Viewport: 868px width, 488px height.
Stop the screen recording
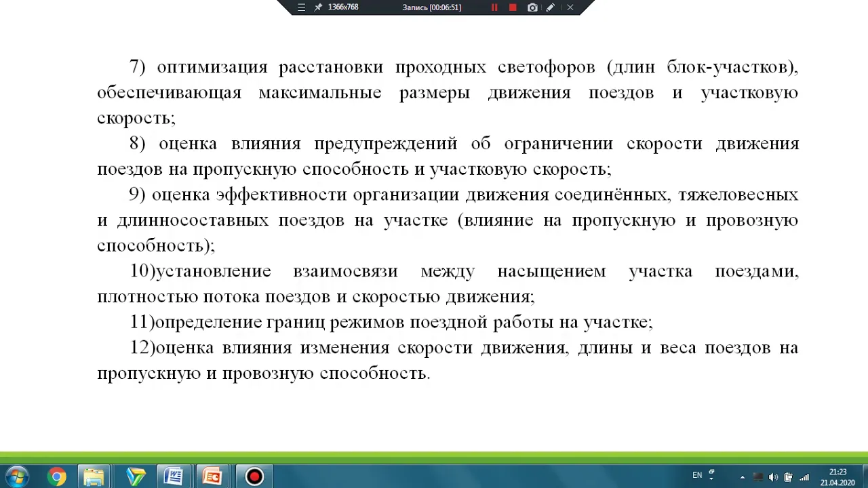[x=513, y=7]
